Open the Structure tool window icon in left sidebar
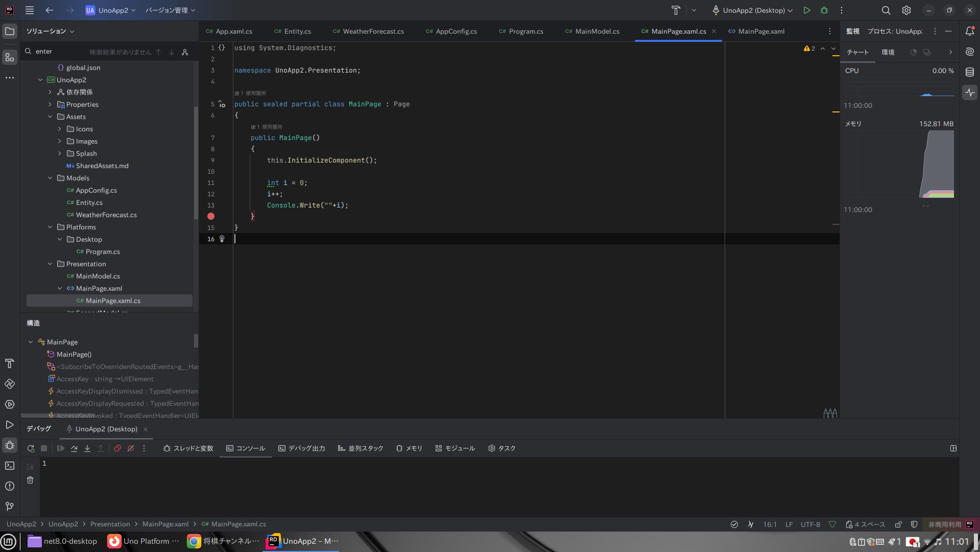980x552 pixels. coord(10,57)
